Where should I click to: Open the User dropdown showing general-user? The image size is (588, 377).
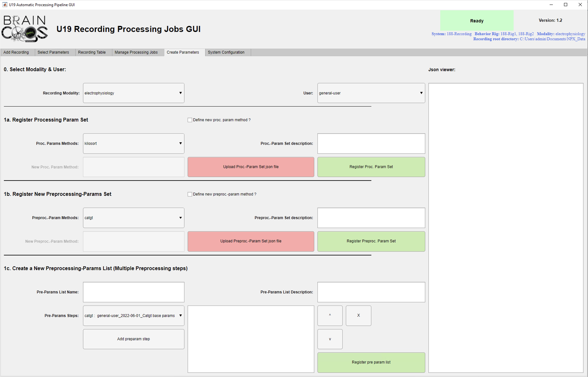[371, 93]
